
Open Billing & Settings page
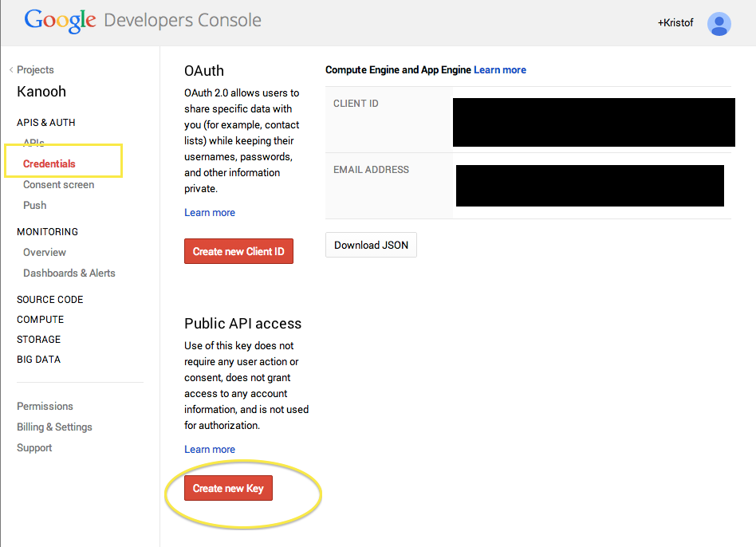pos(54,427)
